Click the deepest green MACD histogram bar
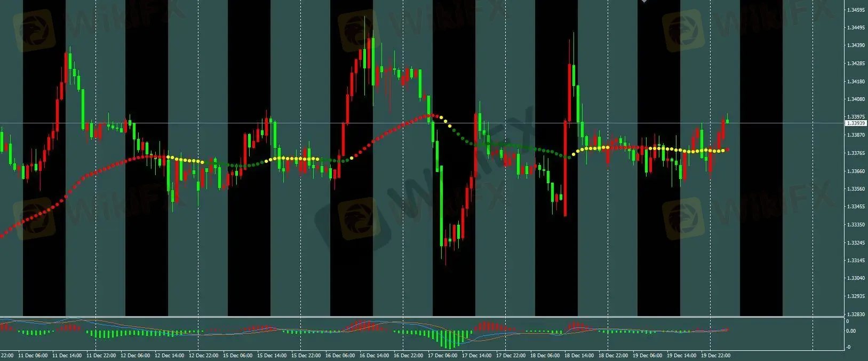The image size is (868, 361). click(x=450, y=339)
